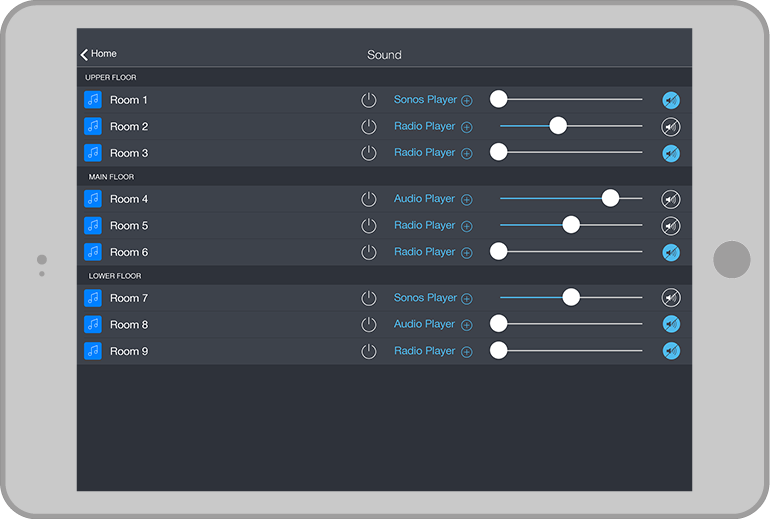Image resolution: width=770 pixels, height=519 pixels.
Task: Expand source options next to Room 1 Sonos Player
Action: [x=467, y=101]
